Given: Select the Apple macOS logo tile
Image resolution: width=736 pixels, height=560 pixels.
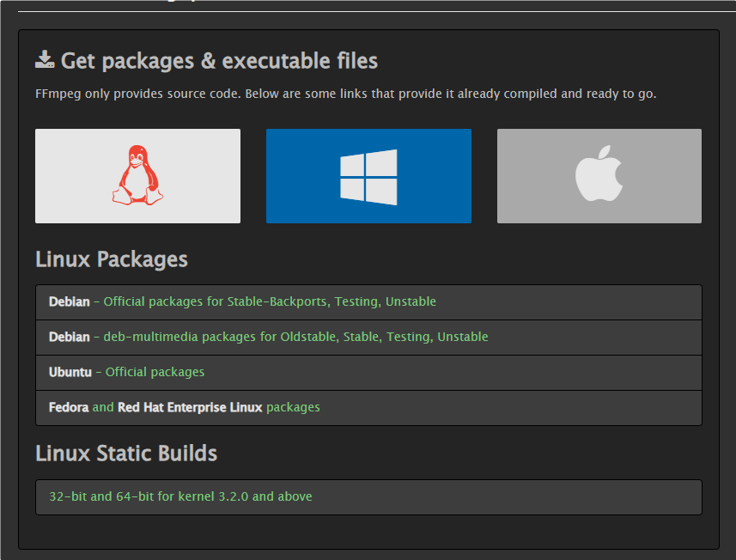Looking at the screenshot, I should (x=599, y=176).
